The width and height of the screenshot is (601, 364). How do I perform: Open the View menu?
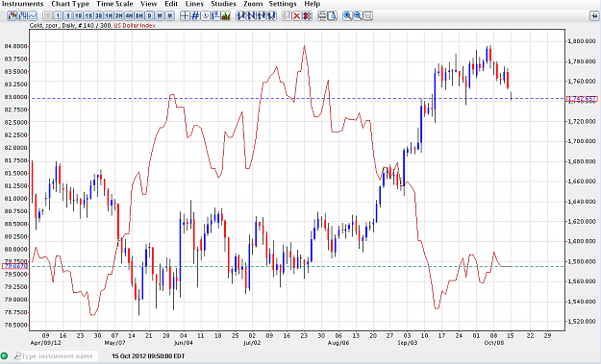coord(149,4)
